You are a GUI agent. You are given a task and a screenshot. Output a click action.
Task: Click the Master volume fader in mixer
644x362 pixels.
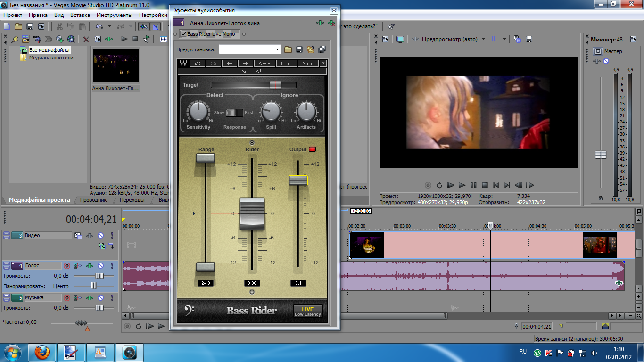coord(601,155)
